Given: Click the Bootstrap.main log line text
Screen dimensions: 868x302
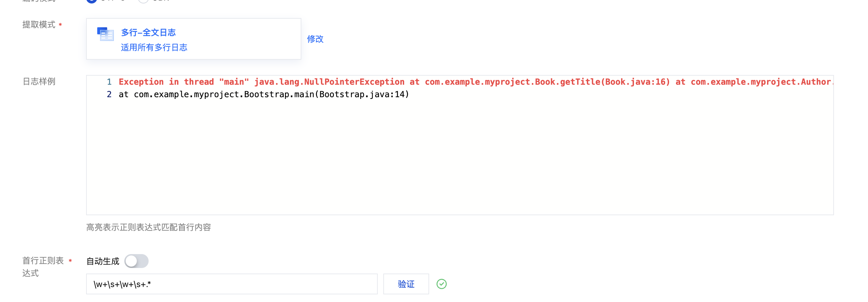Looking at the screenshot, I should 264,94.
